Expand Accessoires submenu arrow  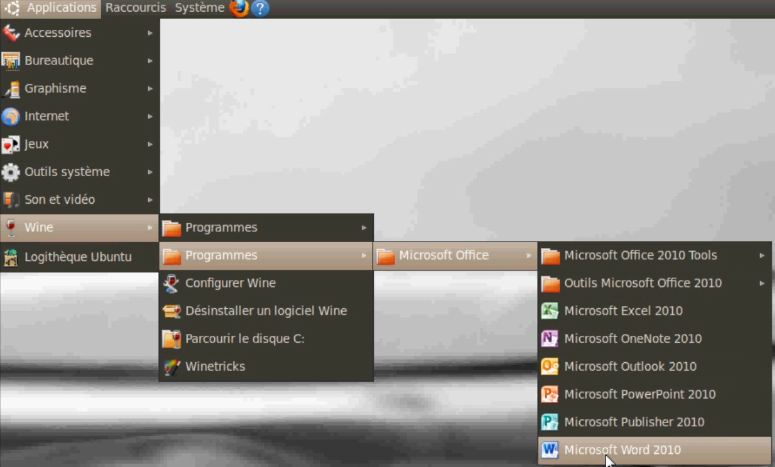pyautogui.click(x=150, y=33)
